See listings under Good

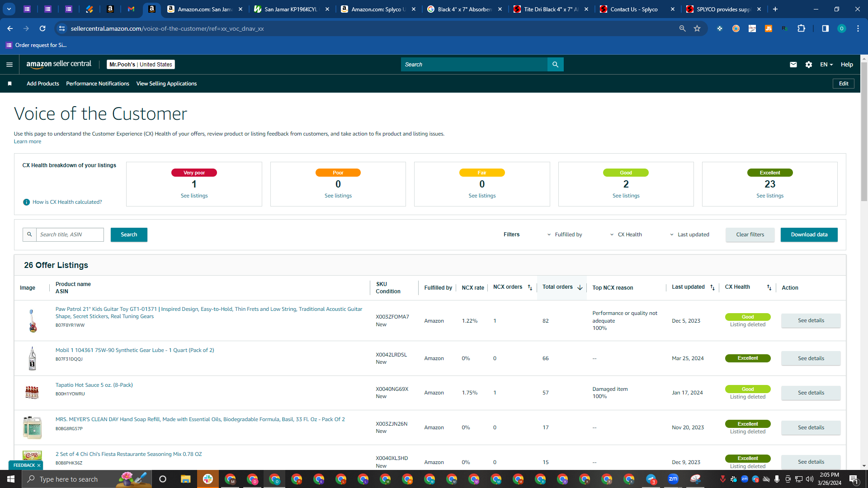[x=626, y=196]
